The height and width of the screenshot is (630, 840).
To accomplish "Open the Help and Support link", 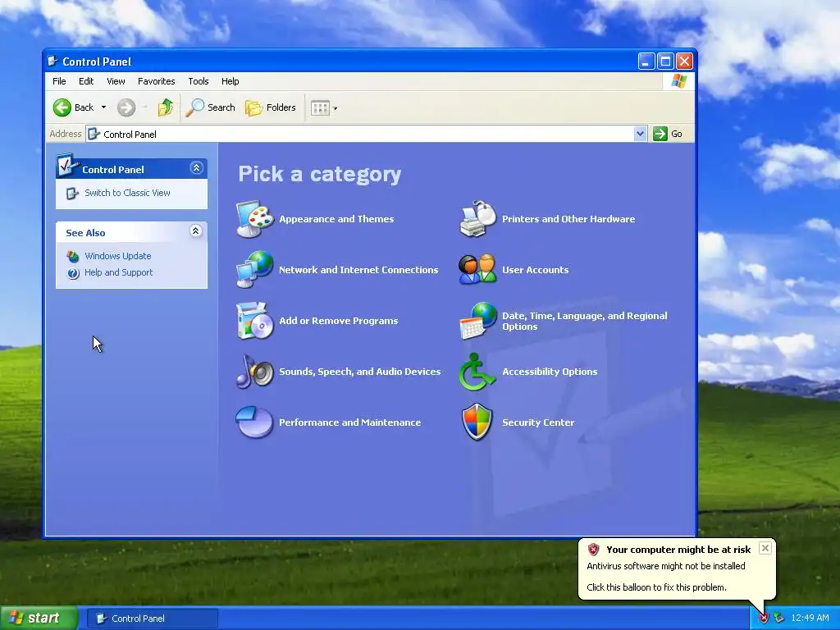I will pos(118,272).
